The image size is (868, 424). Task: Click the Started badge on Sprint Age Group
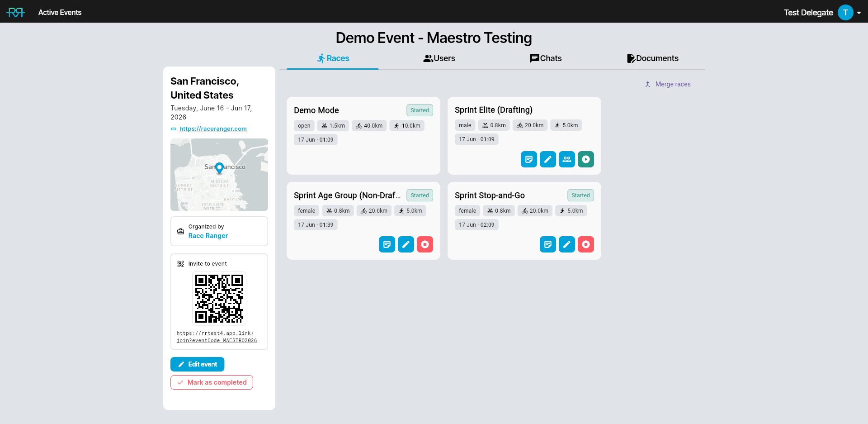[420, 195]
